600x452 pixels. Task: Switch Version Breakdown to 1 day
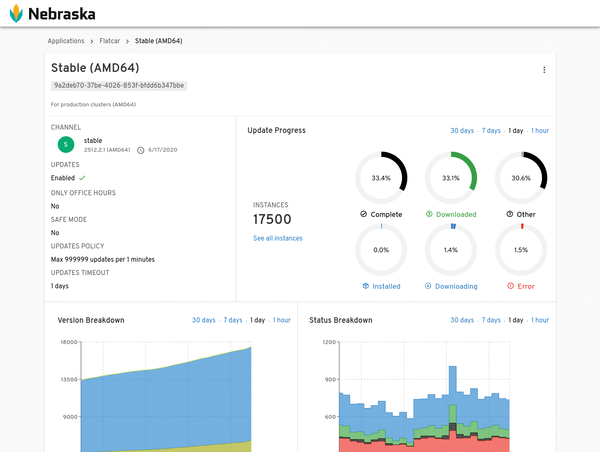click(x=258, y=320)
